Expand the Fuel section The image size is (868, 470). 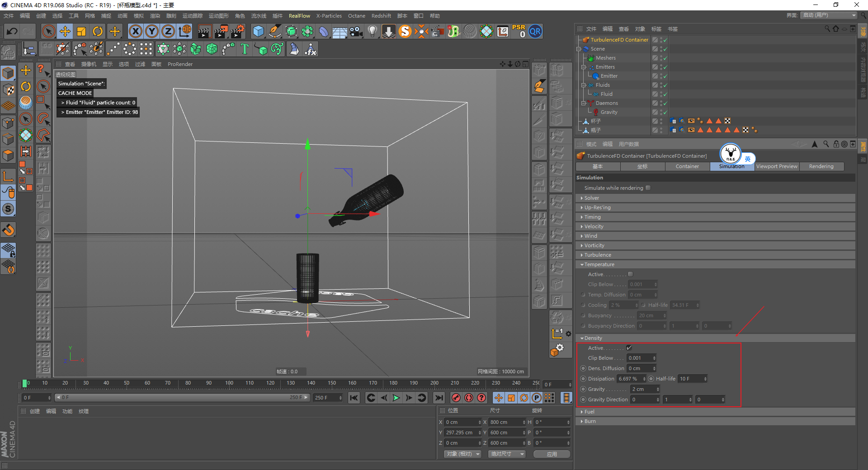point(589,412)
